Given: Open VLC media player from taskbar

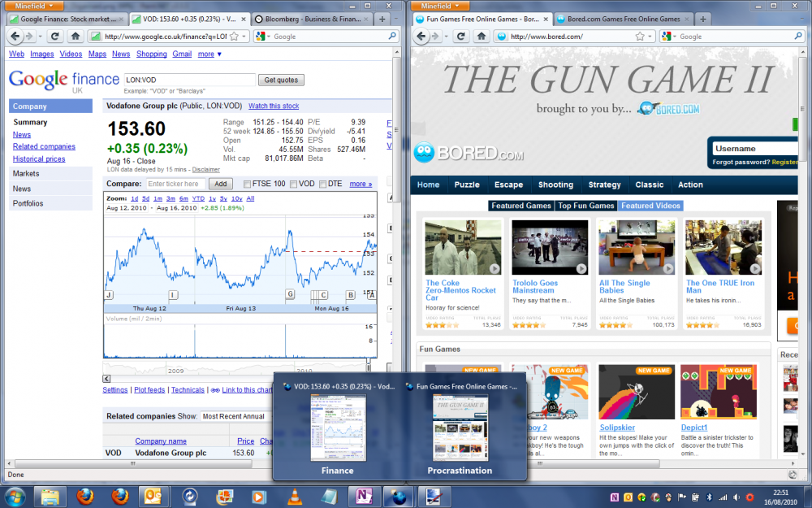Looking at the screenshot, I should [x=294, y=497].
